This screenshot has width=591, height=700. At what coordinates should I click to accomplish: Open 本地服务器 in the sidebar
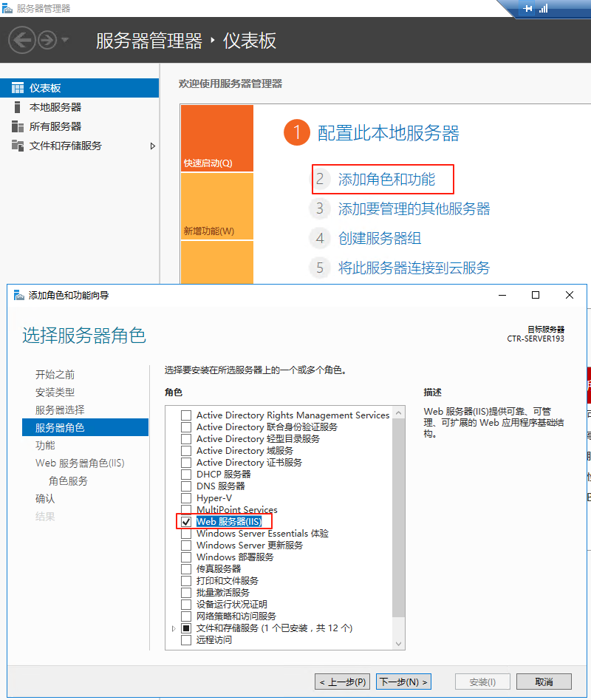tap(55, 107)
